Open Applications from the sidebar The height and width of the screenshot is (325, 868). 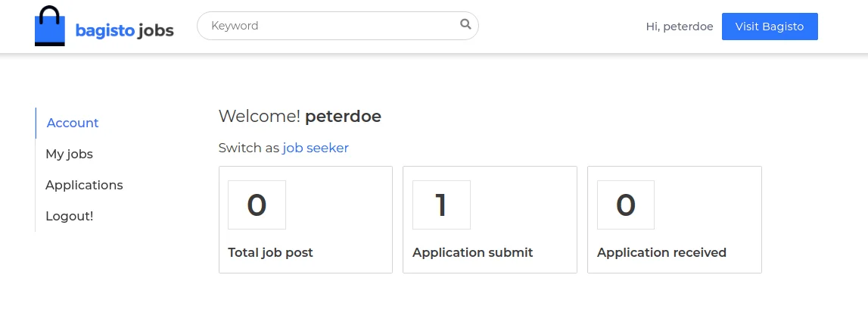[x=84, y=185]
